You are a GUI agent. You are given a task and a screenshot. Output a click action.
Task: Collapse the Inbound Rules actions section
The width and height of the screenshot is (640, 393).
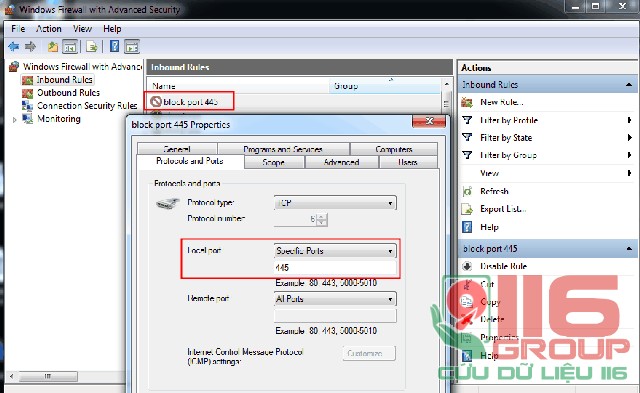coord(629,84)
